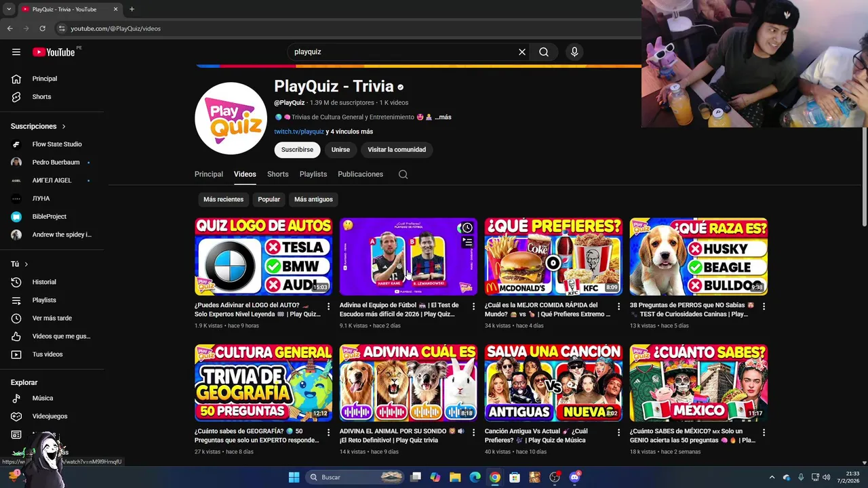
Task: Open the YouTube hamburger guide menu
Action: pyautogui.click(x=16, y=52)
